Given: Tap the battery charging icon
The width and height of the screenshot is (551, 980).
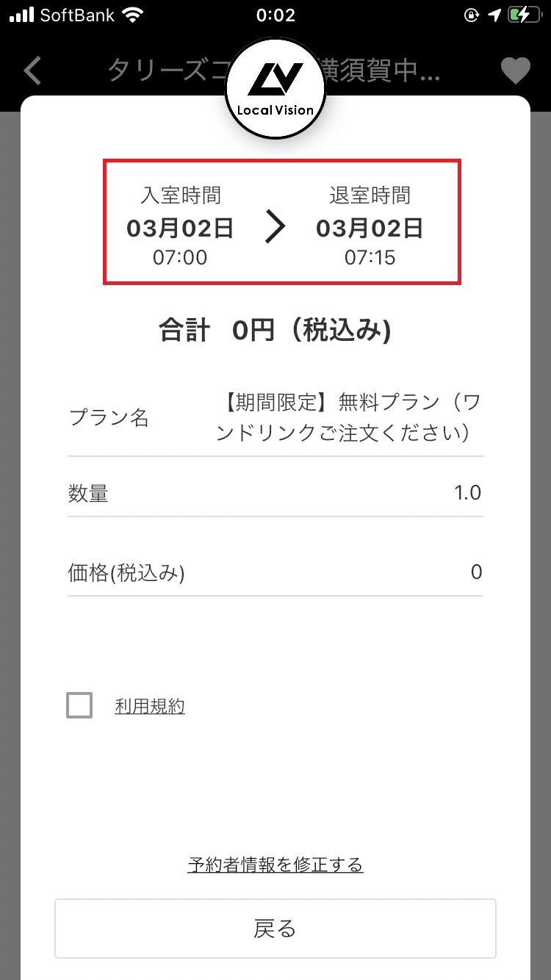Looking at the screenshot, I should [524, 15].
